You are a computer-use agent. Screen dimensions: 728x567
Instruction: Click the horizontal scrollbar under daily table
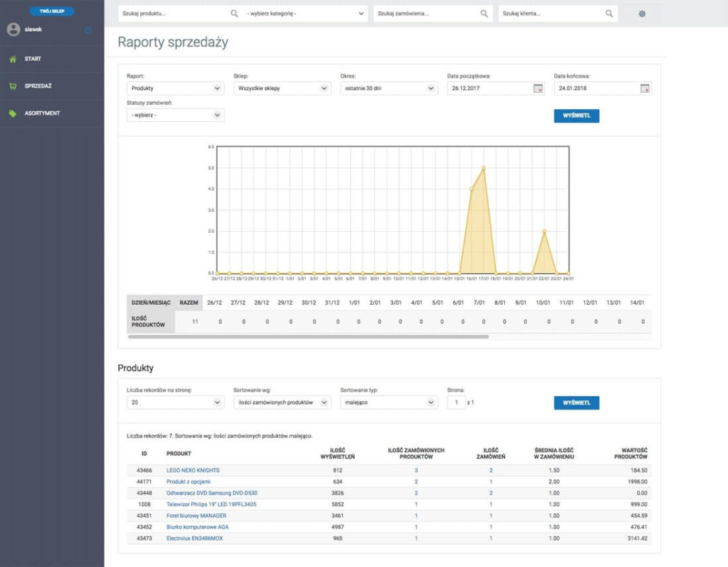pyautogui.click(x=308, y=337)
